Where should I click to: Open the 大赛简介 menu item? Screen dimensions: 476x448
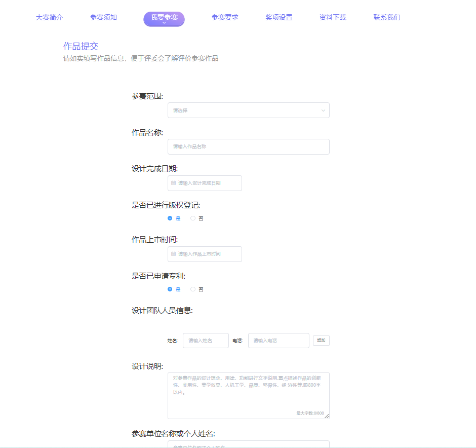pos(49,17)
